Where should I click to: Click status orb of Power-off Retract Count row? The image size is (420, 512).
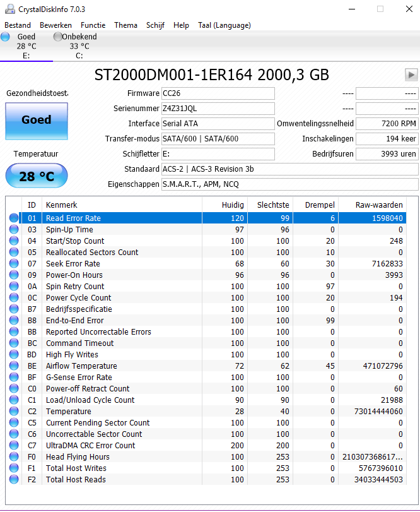[x=14, y=388]
